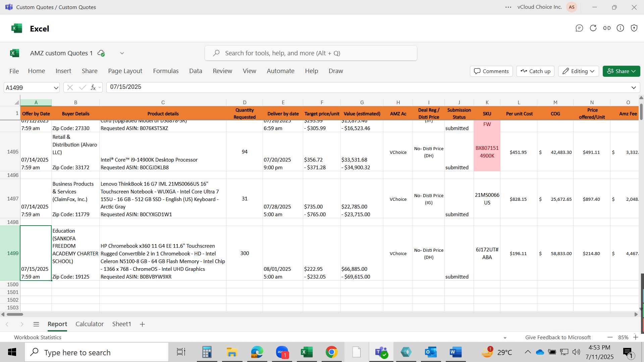Screen dimensions: 644x362
Task: Select the Review ribbon tab
Action: coord(222,71)
